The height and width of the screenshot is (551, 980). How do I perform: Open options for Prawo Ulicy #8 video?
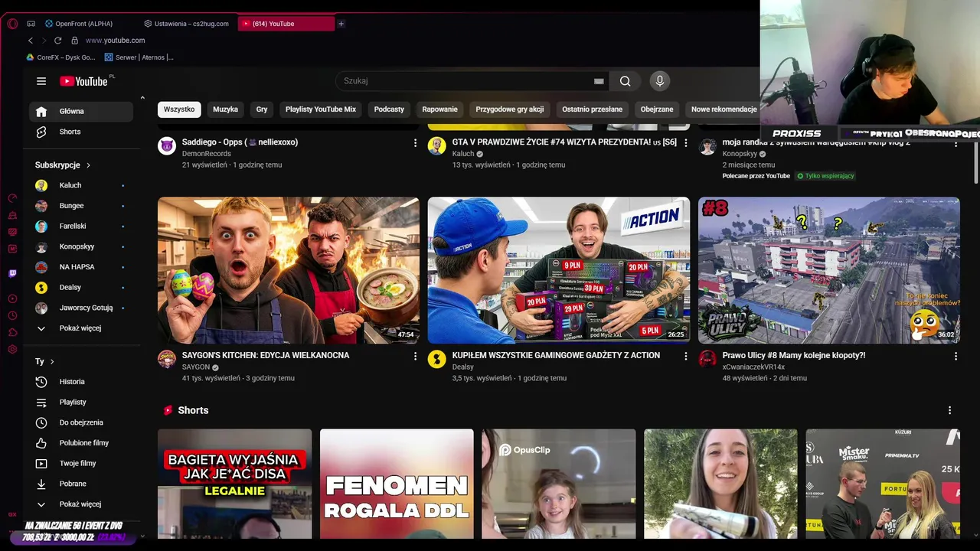coord(955,356)
